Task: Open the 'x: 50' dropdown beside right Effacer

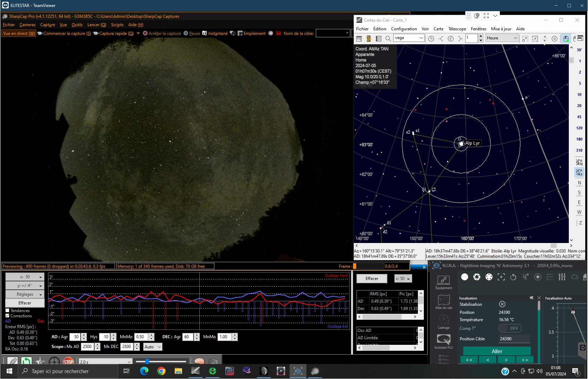Action: tap(403, 279)
